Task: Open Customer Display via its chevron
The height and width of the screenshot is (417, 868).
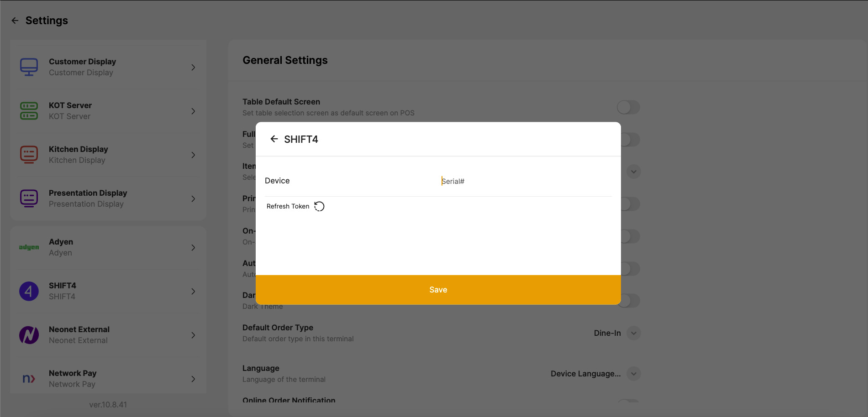Action: [x=193, y=67]
